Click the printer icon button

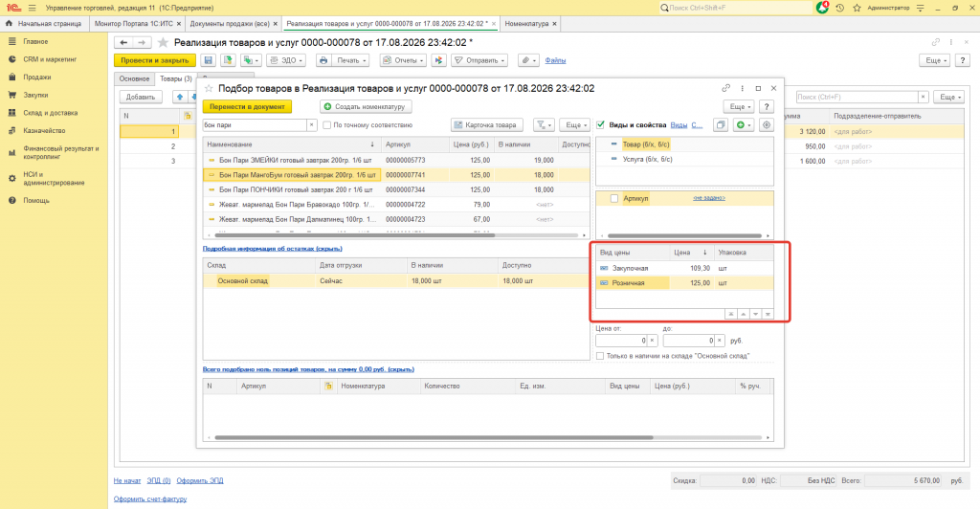coord(323,60)
